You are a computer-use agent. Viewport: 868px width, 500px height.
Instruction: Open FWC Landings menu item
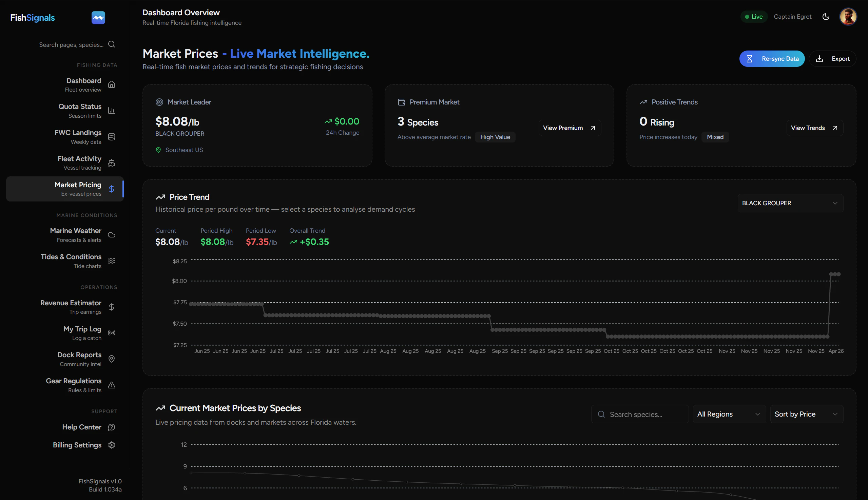coord(65,137)
